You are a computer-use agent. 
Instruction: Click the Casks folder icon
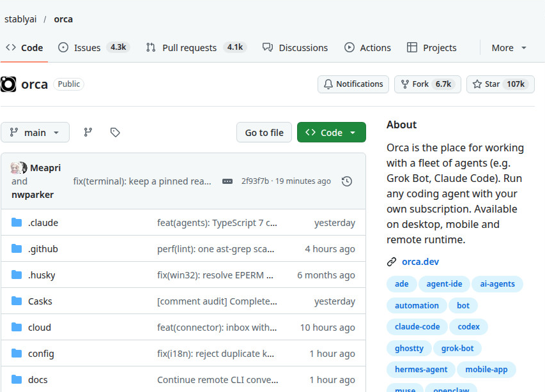click(17, 301)
